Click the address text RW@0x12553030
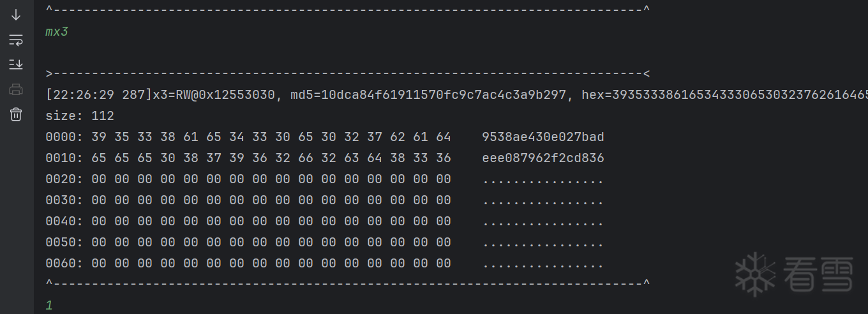This screenshot has height=314, width=868. point(225,94)
